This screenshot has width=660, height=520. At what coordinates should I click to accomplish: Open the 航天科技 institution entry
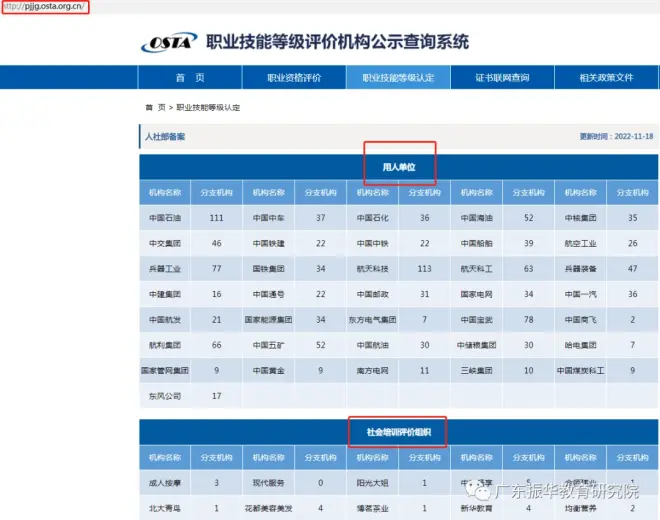(373, 269)
